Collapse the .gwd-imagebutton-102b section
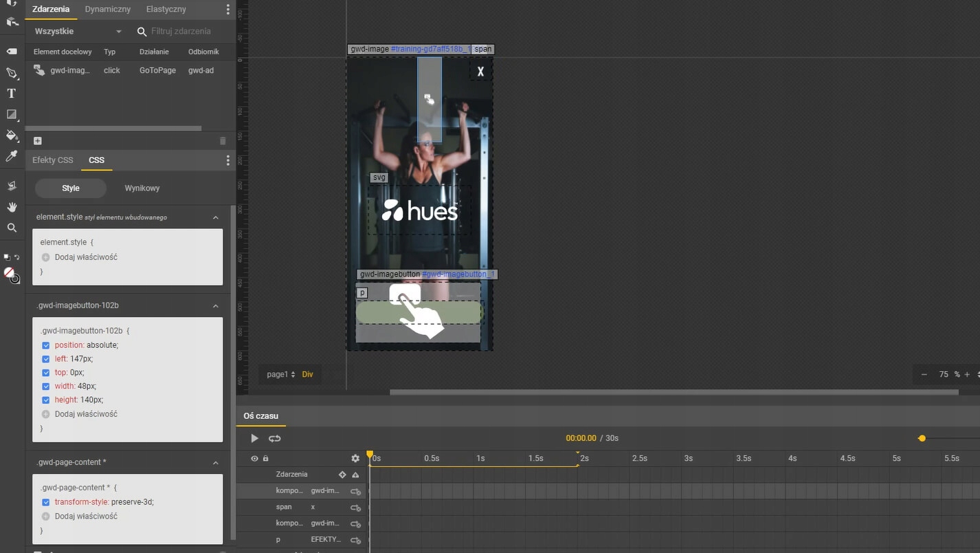 click(x=215, y=305)
